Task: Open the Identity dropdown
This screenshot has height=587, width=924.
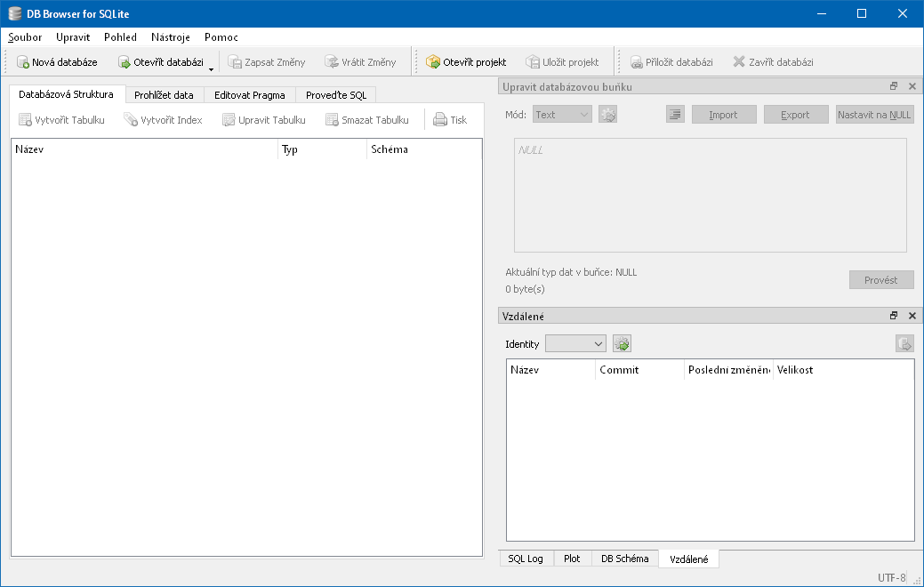Action: [x=575, y=344]
